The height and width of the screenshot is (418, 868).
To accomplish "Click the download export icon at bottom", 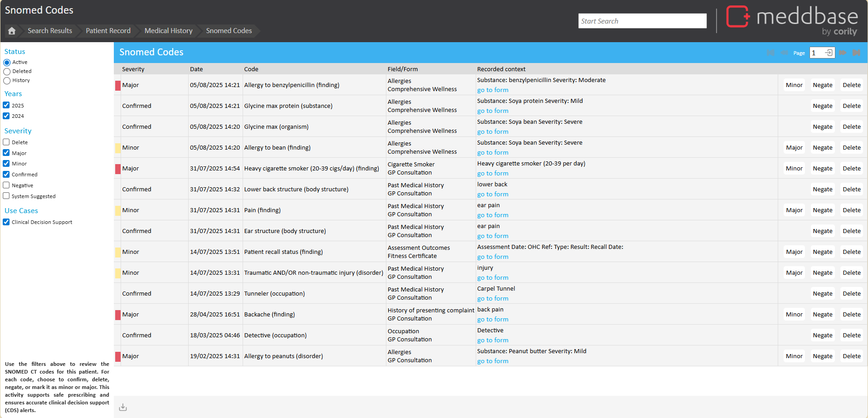I will [123, 407].
